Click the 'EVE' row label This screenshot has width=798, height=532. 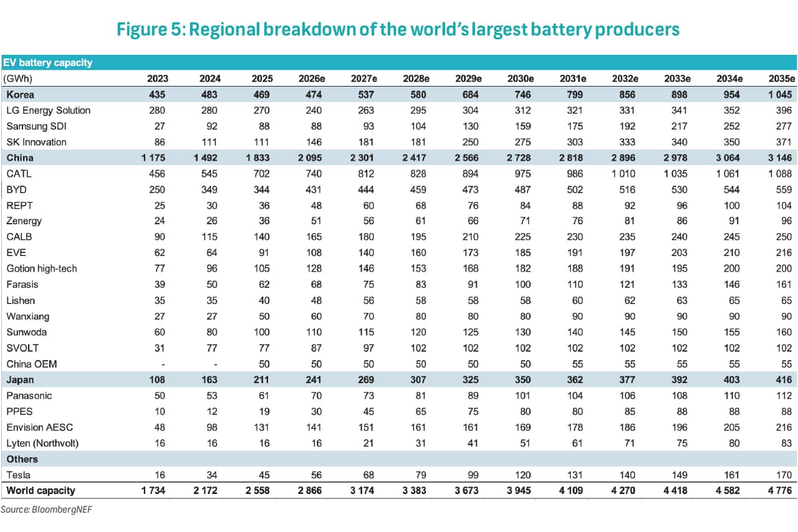pyautogui.click(x=16, y=253)
